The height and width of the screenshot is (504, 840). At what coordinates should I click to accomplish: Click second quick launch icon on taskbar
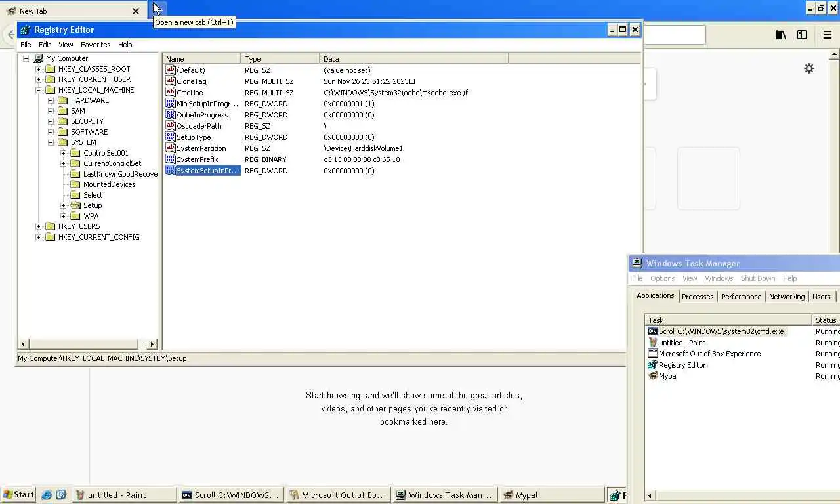pyautogui.click(x=61, y=495)
